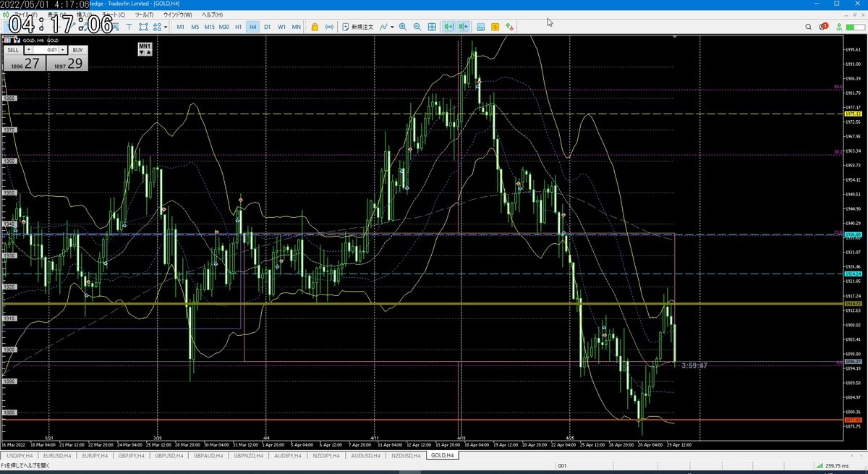Switch to the AUDJPY,H4 chart tab
868x474 pixels.
pyautogui.click(x=288, y=455)
